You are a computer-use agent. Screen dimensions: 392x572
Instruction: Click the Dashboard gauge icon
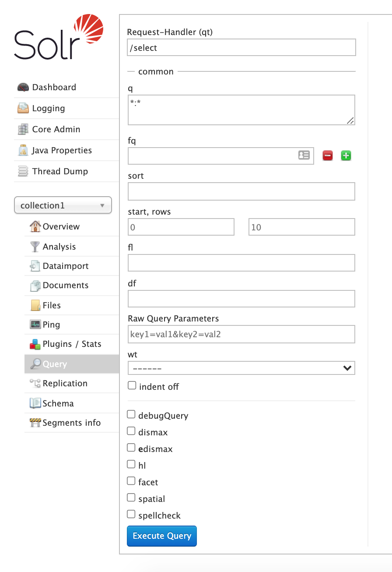(23, 87)
